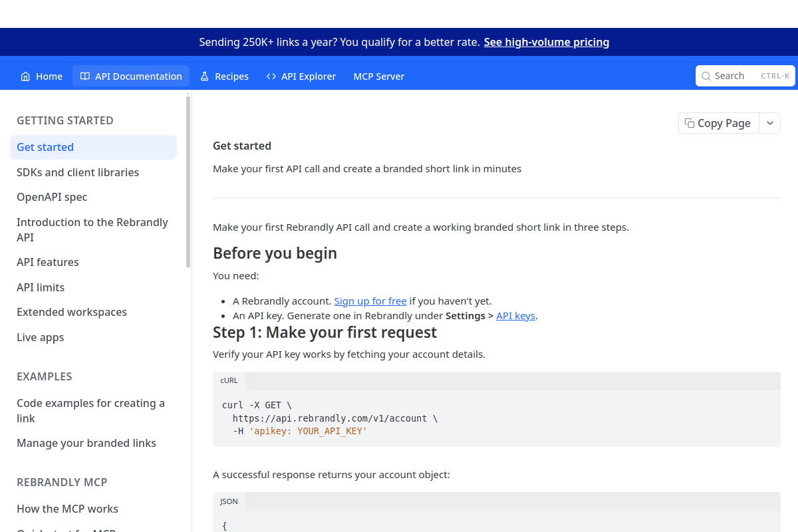Click the API Explorer code brackets icon
Viewport: 798px width, 532px height.
point(271,76)
